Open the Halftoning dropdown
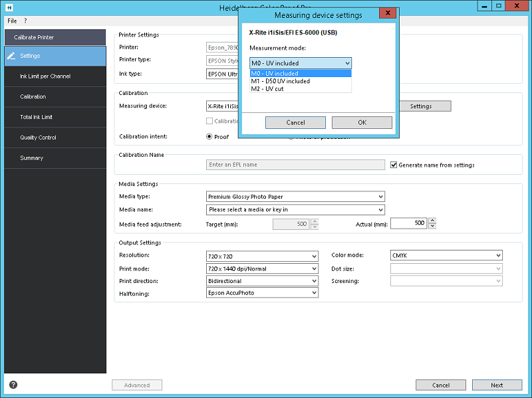This screenshot has width=532, height=398. click(x=262, y=293)
